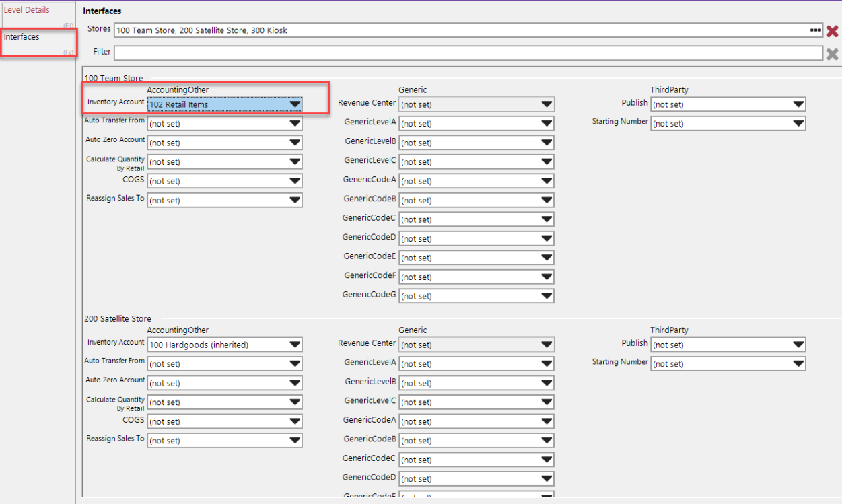Clear Filter with the gray X icon
This screenshot has width=842, height=504.
click(833, 54)
